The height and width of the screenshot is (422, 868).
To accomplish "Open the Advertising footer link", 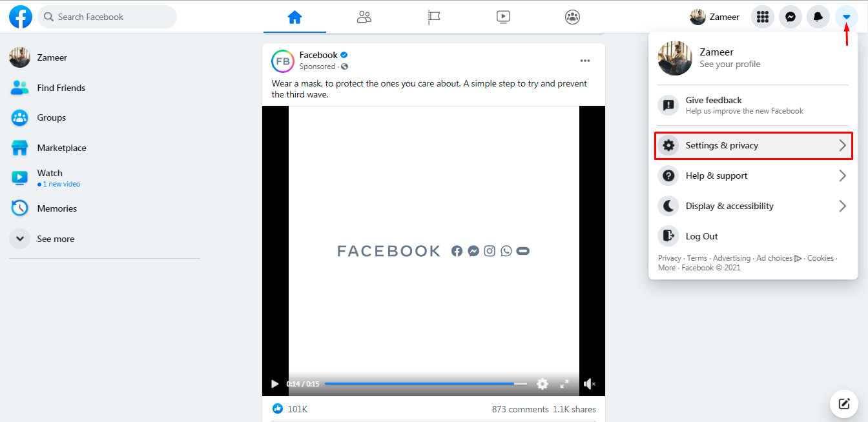I will 732,258.
